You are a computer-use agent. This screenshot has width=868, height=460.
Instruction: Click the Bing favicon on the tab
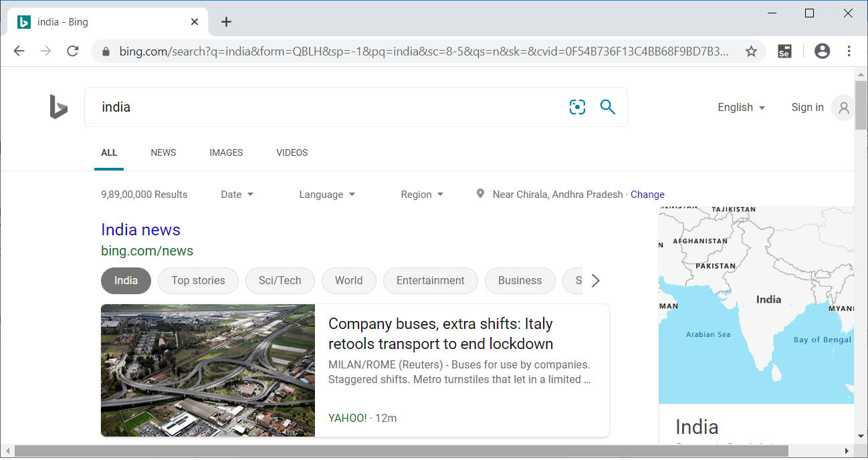(x=24, y=22)
